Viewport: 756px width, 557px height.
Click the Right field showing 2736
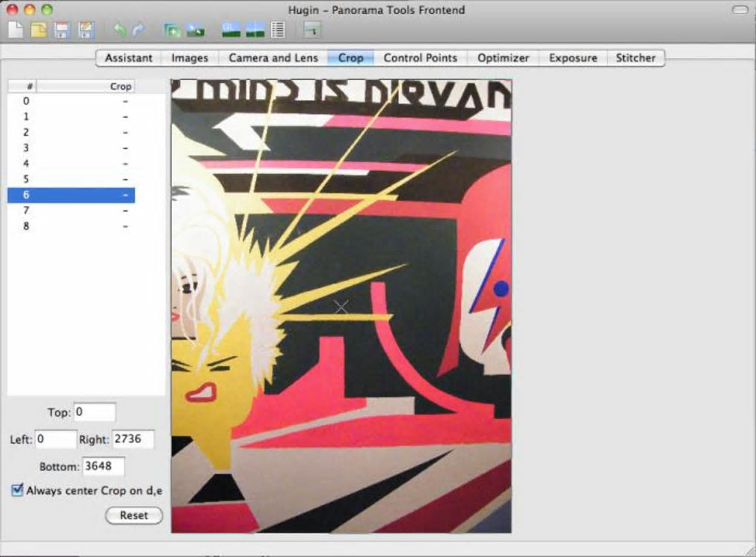click(x=133, y=439)
